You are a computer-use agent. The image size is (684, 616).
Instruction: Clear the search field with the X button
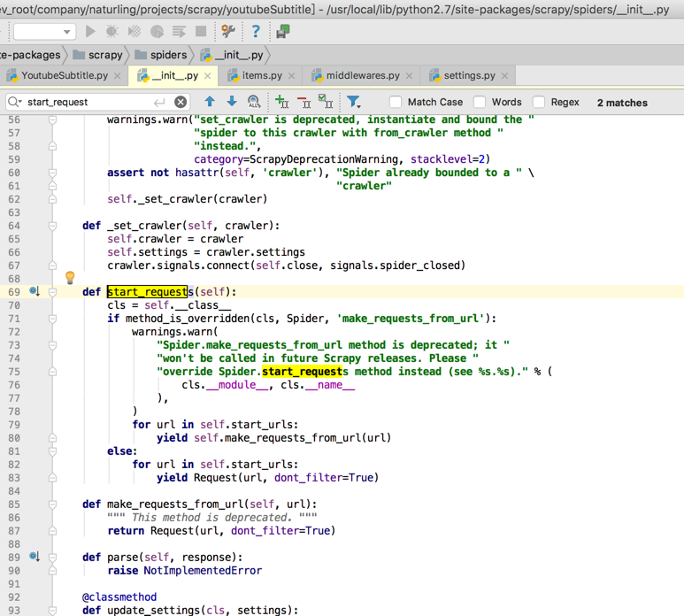(181, 102)
